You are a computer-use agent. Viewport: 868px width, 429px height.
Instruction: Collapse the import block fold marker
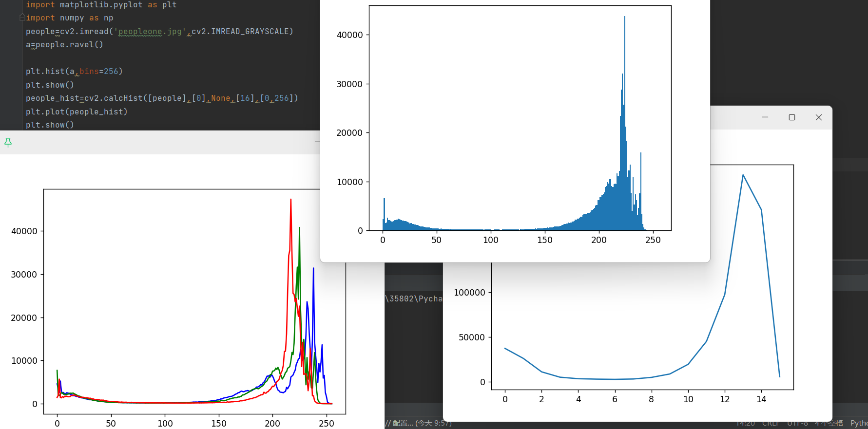pyautogui.click(x=22, y=18)
